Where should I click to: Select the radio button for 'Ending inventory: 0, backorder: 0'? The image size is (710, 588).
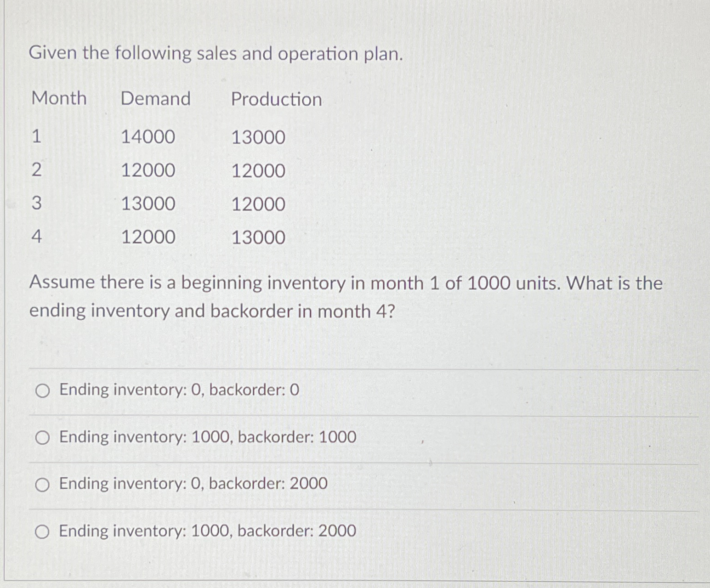[x=42, y=390]
